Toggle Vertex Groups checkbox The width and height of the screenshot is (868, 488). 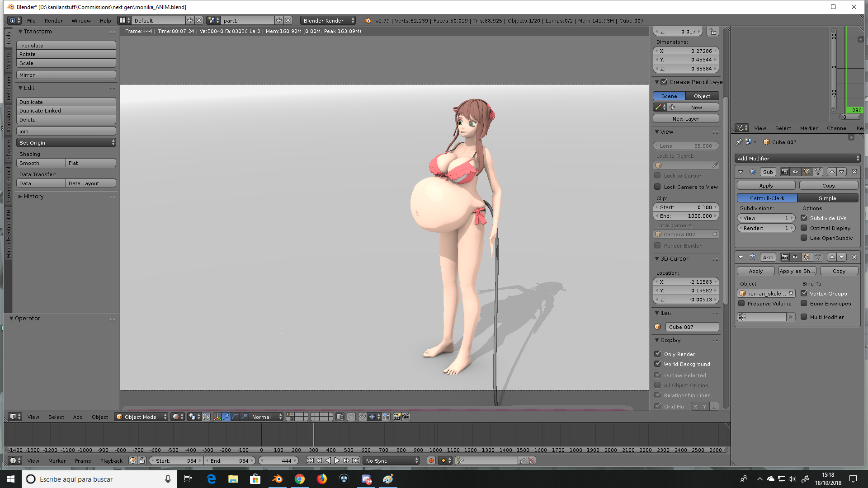coord(804,293)
